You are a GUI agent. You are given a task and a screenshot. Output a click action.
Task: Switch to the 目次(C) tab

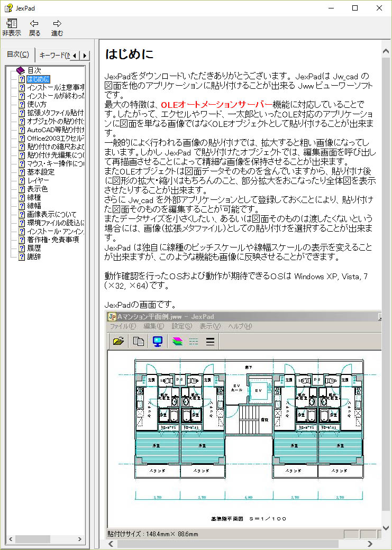17,54
